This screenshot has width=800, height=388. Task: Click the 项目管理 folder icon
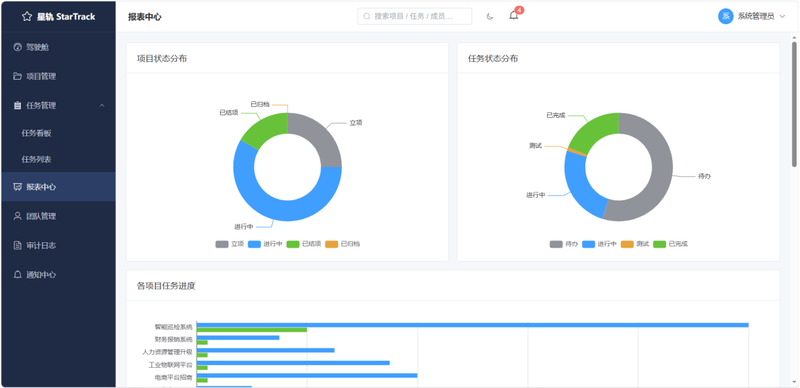click(x=17, y=76)
